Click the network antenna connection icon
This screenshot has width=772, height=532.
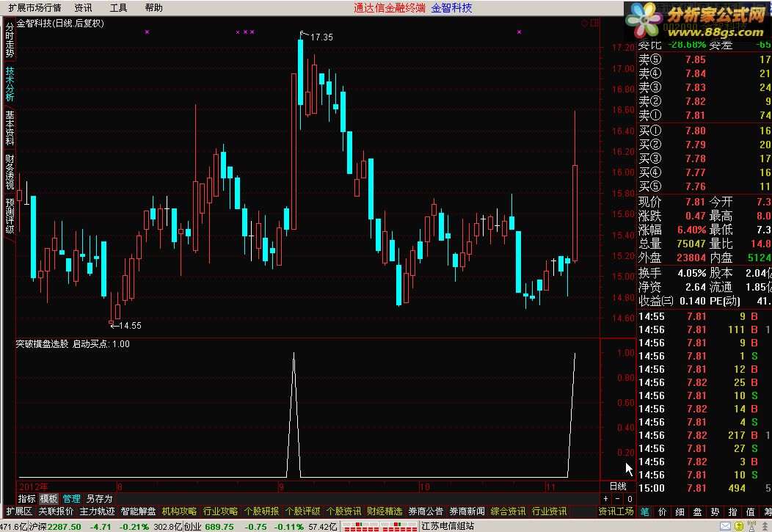click(x=751, y=525)
